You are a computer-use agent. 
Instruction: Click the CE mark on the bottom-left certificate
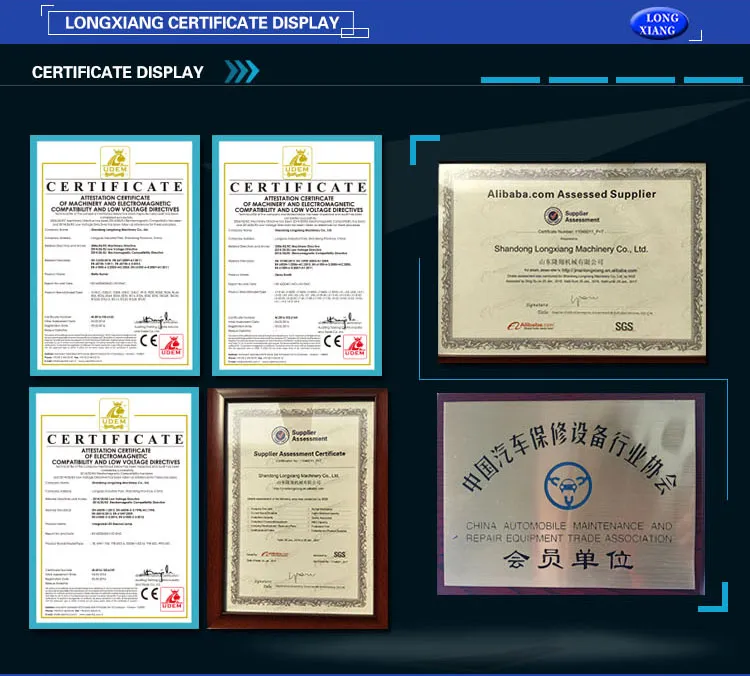point(149,593)
